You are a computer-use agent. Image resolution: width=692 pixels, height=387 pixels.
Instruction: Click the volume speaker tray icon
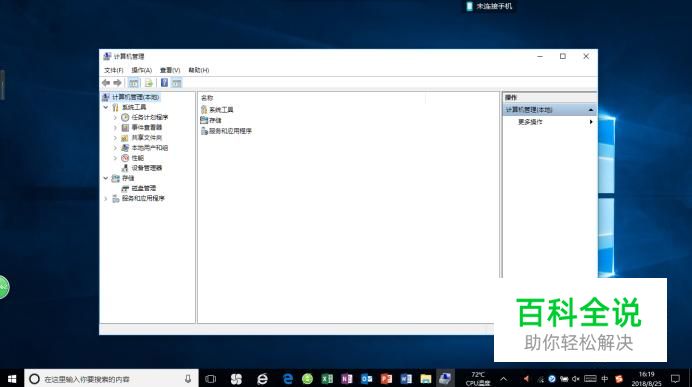[576, 379]
